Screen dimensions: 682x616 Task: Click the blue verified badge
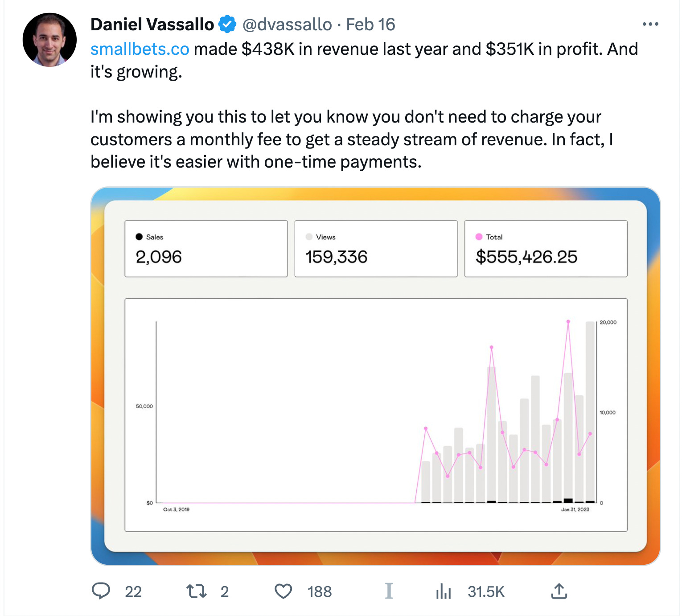227,24
